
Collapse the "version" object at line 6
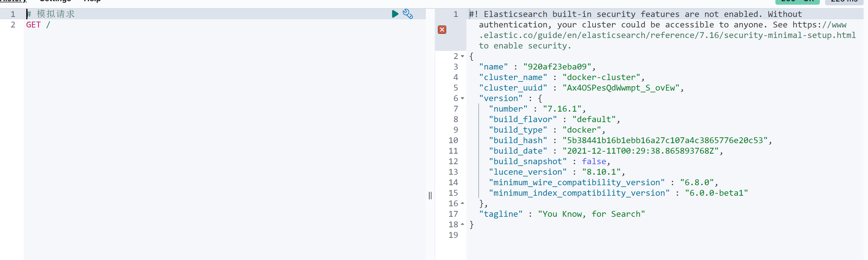463,98
